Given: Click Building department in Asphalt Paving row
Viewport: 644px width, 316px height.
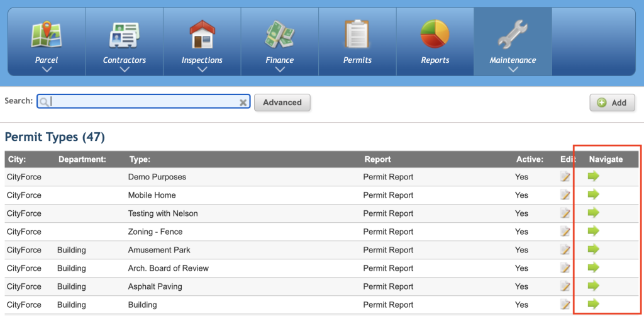Looking at the screenshot, I should (72, 286).
